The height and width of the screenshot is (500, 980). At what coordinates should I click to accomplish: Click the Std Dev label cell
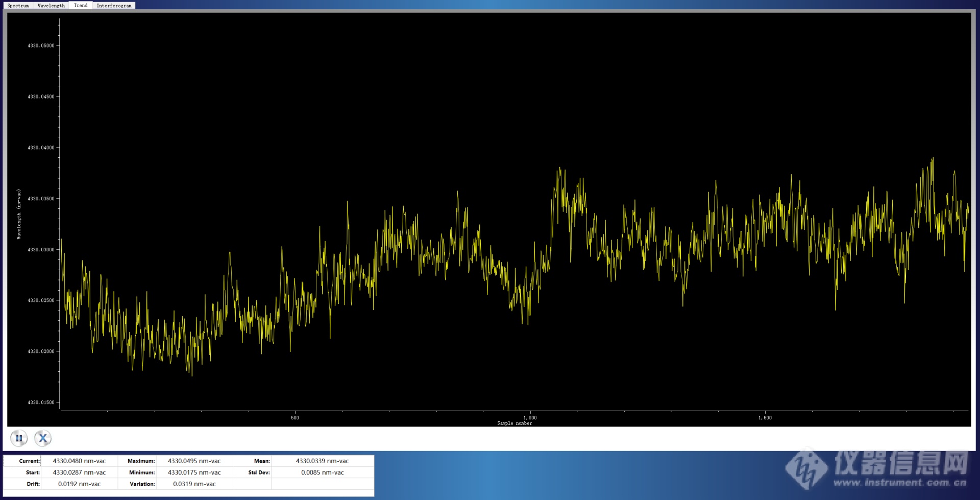(x=252, y=472)
